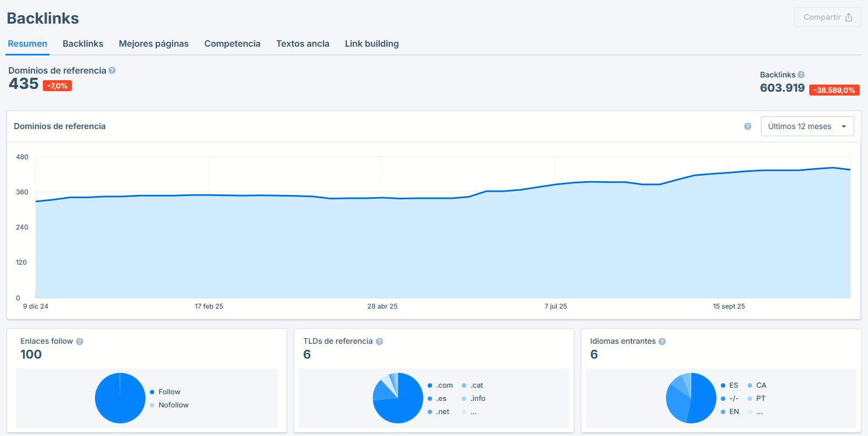868x436 pixels.
Task: Click the 9 dic 24 axis label
Action: pyautogui.click(x=36, y=306)
